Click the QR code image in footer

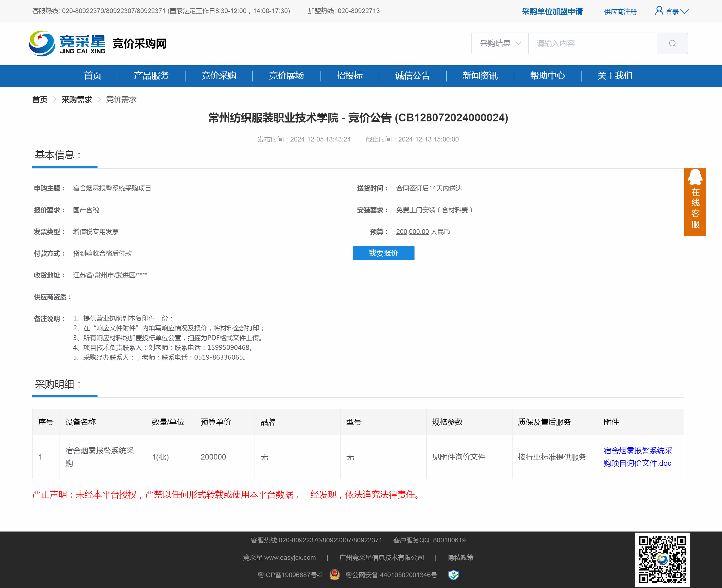click(x=662, y=559)
